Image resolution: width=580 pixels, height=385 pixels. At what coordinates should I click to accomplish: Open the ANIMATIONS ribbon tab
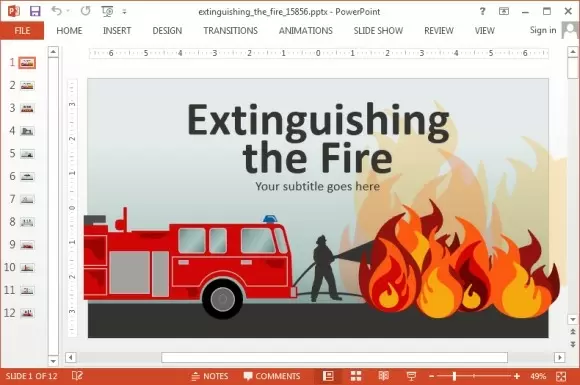coord(306,31)
